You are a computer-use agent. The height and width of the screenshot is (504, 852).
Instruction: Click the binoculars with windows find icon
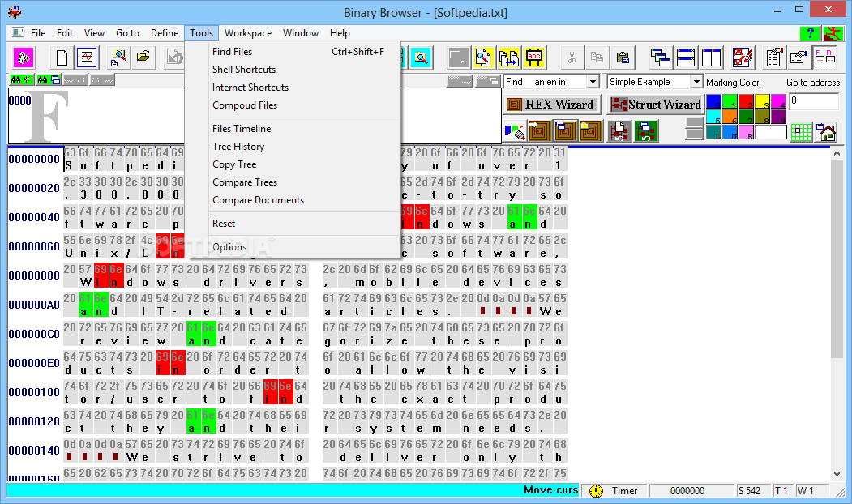tap(49, 80)
